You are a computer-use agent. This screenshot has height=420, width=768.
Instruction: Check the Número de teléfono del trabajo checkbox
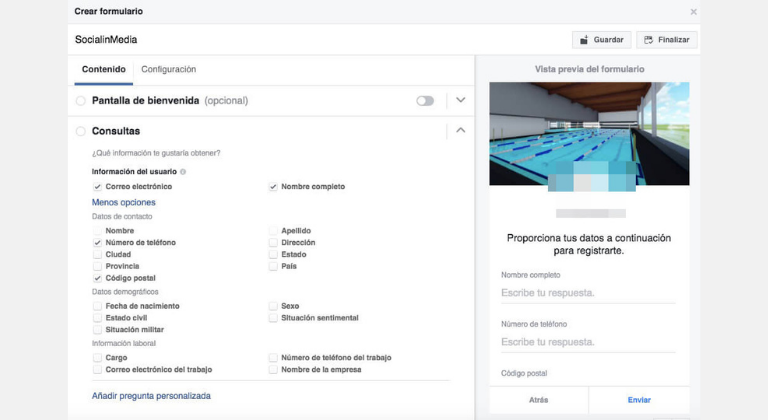(273, 358)
